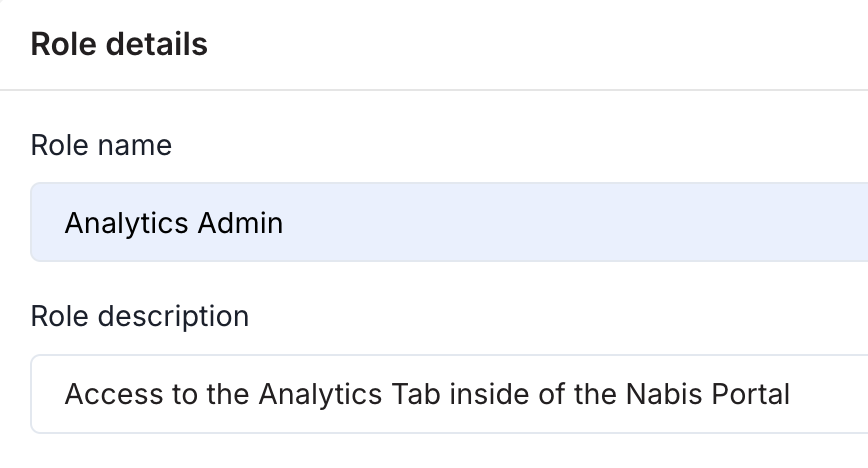Click the word "of" in the description field
The image size is (868, 468).
coord(551,394)
